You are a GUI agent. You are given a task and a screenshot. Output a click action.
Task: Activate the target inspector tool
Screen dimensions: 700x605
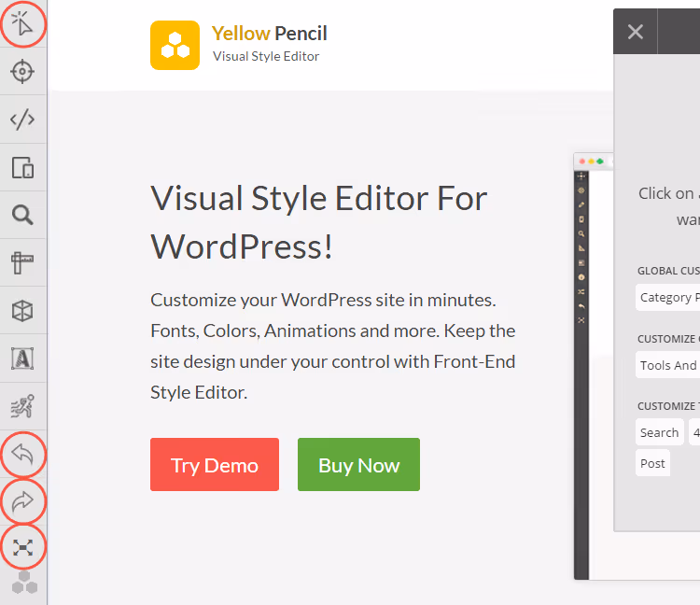point(22,72)
